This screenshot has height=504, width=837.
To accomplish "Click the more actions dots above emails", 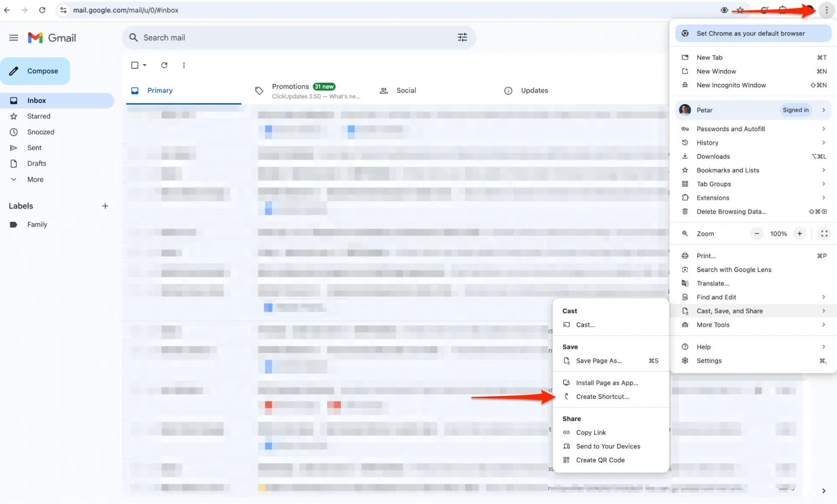I will pyautogui.click(x=184, y=65).
